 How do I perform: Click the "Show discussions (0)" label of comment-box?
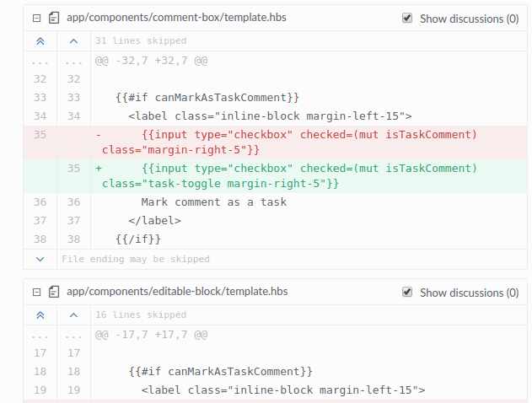(x=469, y=19)
